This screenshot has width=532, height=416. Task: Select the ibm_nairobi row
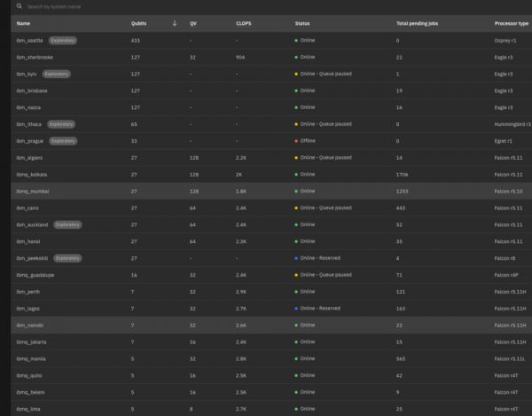coord(32,326)
